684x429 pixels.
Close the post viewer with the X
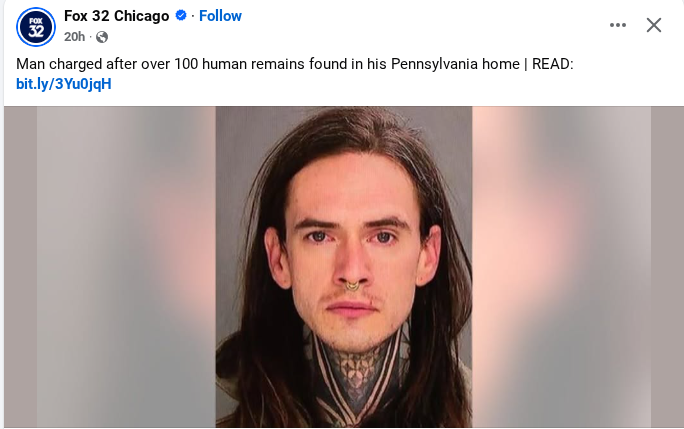tap(653, 25)
